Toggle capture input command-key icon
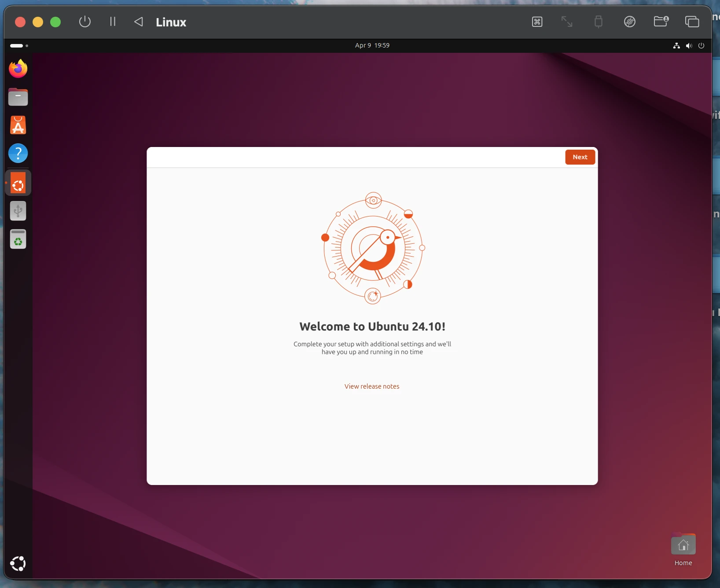720x588 pixels. click(x=537, y=22)
